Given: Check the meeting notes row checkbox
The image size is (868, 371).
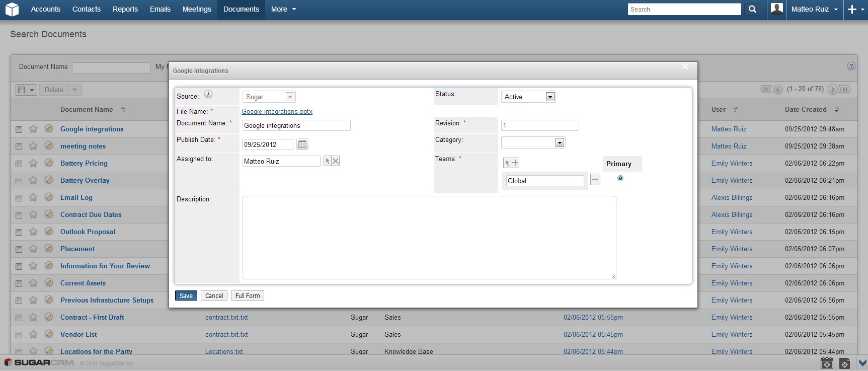Looking at the screenshot, I should [x=19, y=146].
